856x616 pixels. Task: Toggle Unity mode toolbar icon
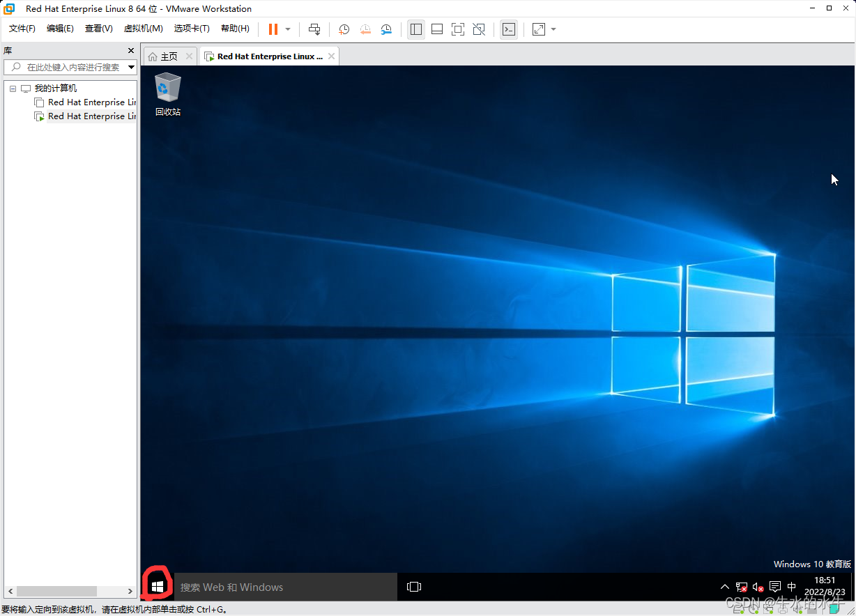pyautogui.click(x=479, y=29)
